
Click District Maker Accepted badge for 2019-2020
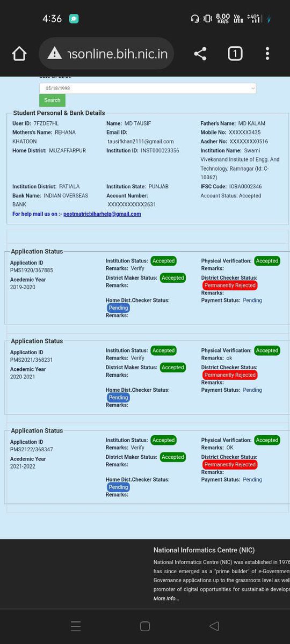tap(173, 278)
